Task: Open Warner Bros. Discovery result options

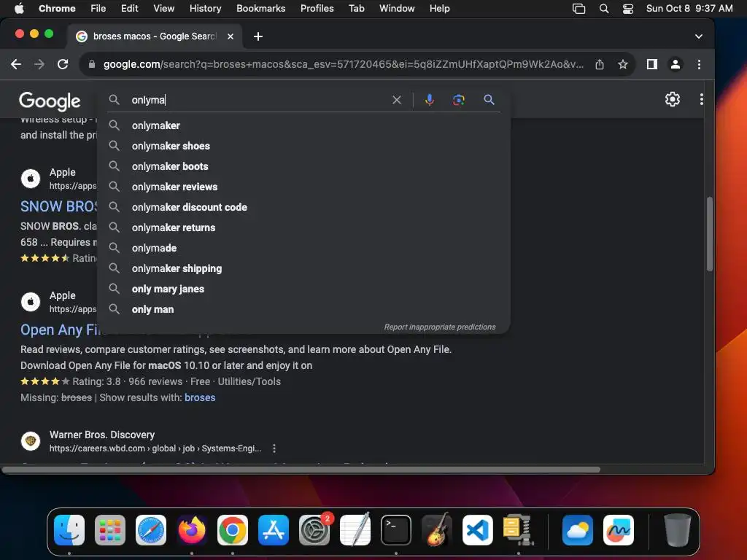Action: click(274, 448)
